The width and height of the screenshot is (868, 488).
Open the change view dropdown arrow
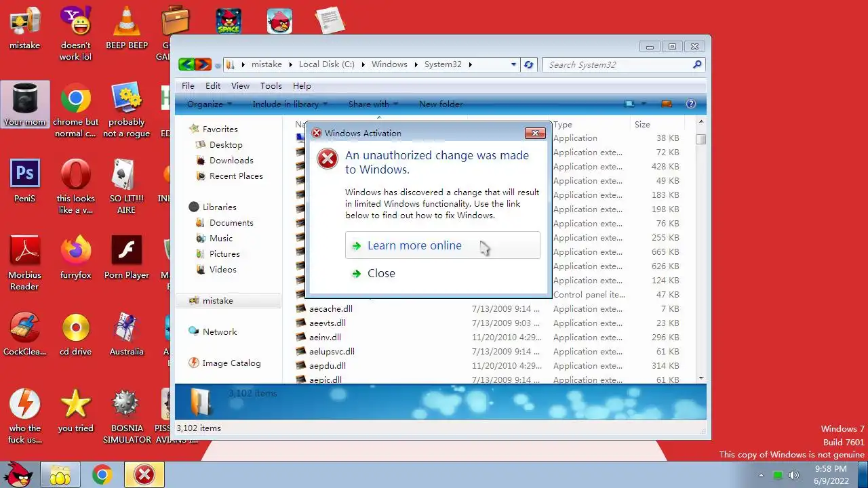(x=644, y=104)
